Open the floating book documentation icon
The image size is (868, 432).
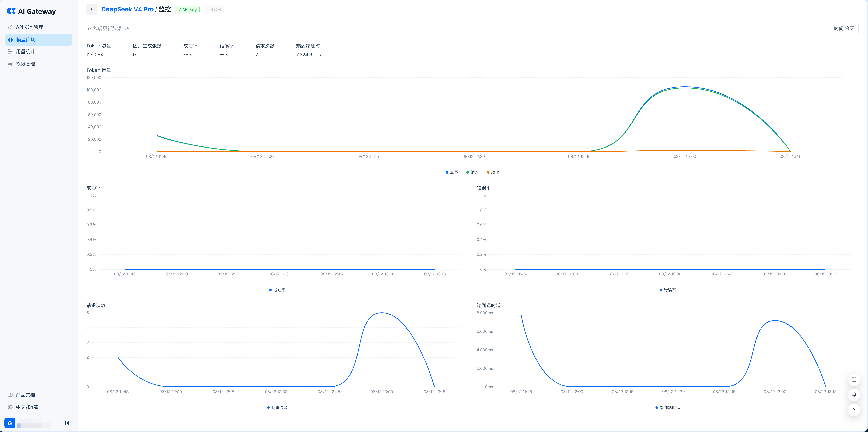[x=854, y=380]
